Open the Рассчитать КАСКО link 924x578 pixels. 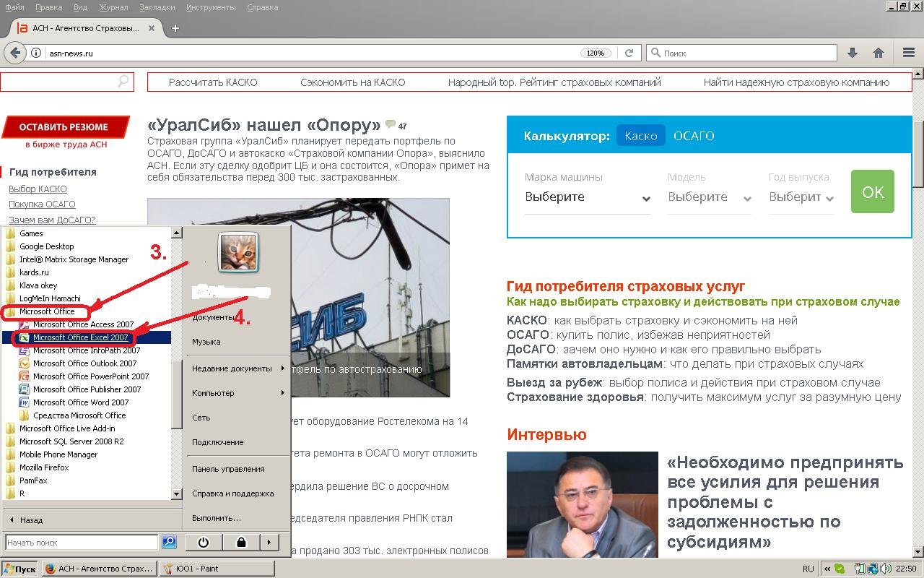click(213, 82)
